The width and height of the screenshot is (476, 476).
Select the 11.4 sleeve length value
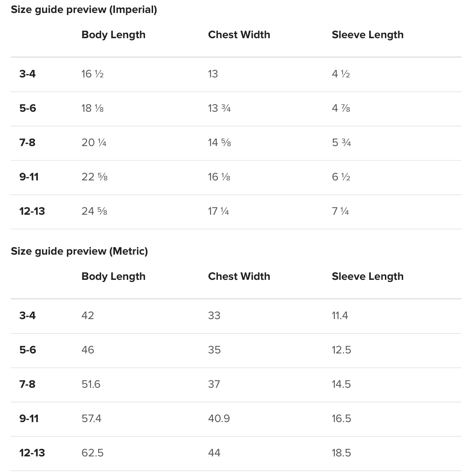(x=340, y=316)
